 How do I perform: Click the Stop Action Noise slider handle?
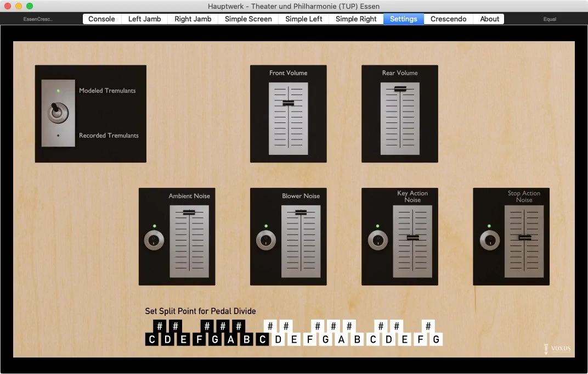click(525, 237)
